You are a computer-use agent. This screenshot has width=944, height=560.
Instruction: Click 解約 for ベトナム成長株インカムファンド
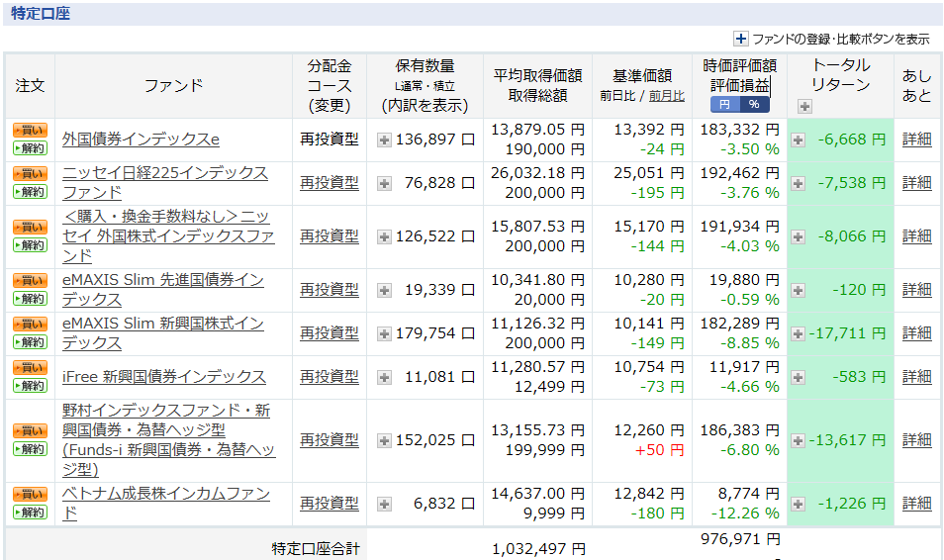(x=30, y=513)
